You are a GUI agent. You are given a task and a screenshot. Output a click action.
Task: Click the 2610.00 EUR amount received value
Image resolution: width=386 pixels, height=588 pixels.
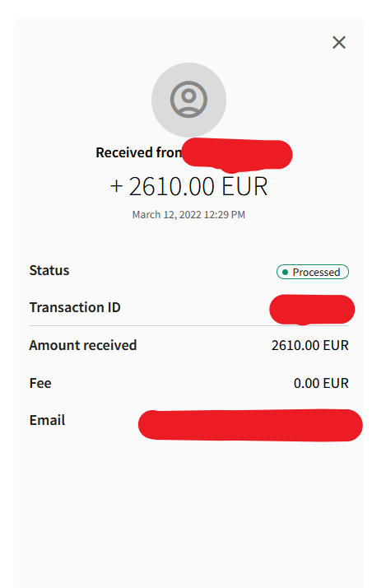click(310, 345)
